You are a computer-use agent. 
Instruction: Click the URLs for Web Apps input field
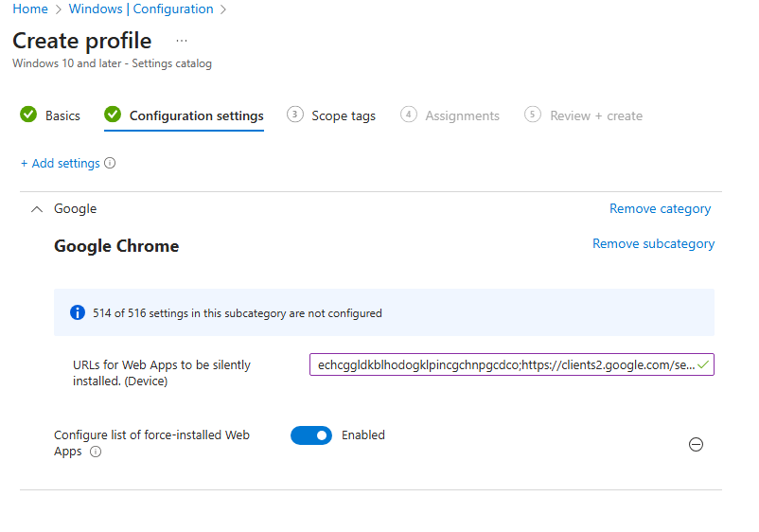512,364
